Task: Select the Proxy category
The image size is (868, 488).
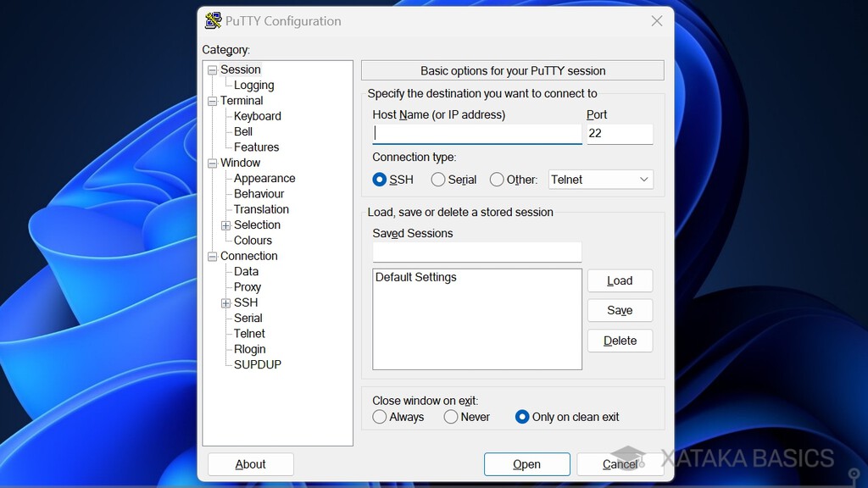Action: point(247,286)
